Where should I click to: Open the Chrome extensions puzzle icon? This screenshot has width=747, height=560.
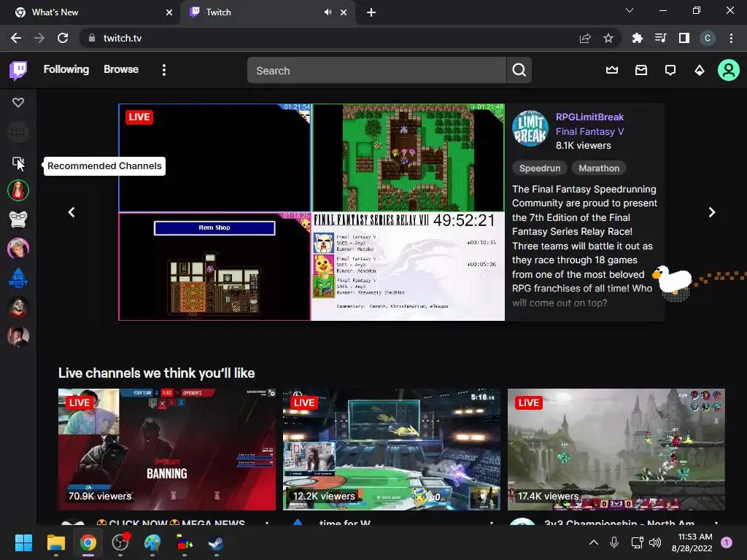point(637,39)
